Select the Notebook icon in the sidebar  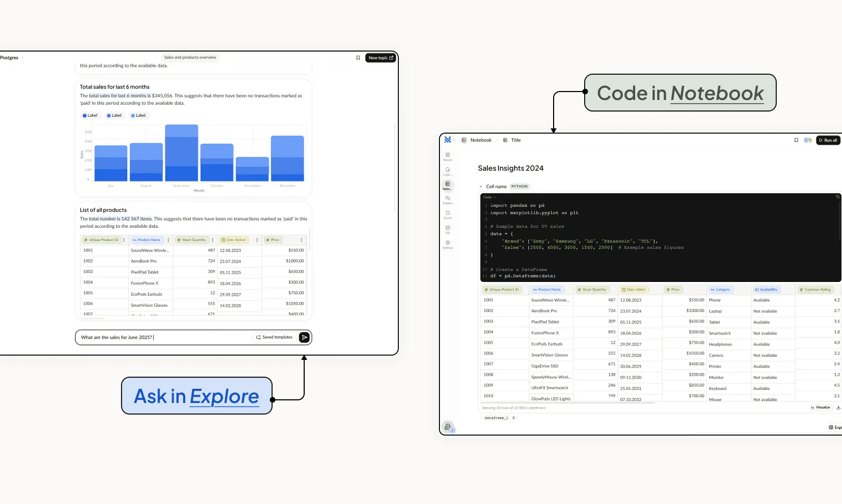[448, 185]
